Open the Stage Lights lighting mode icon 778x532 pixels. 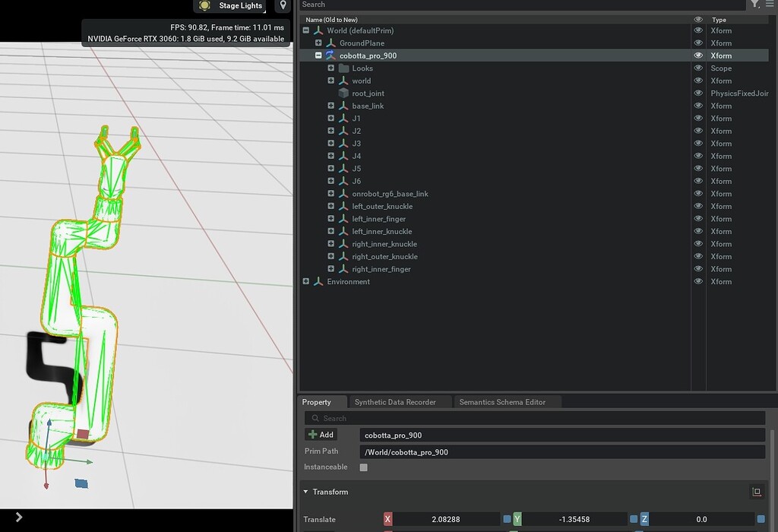click(204, 5)
